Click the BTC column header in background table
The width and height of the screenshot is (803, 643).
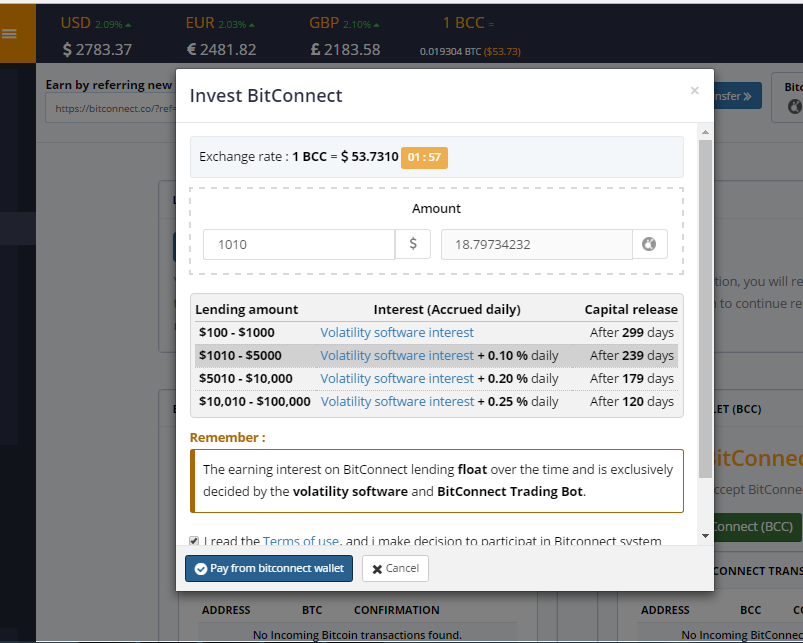coord(312,610)
